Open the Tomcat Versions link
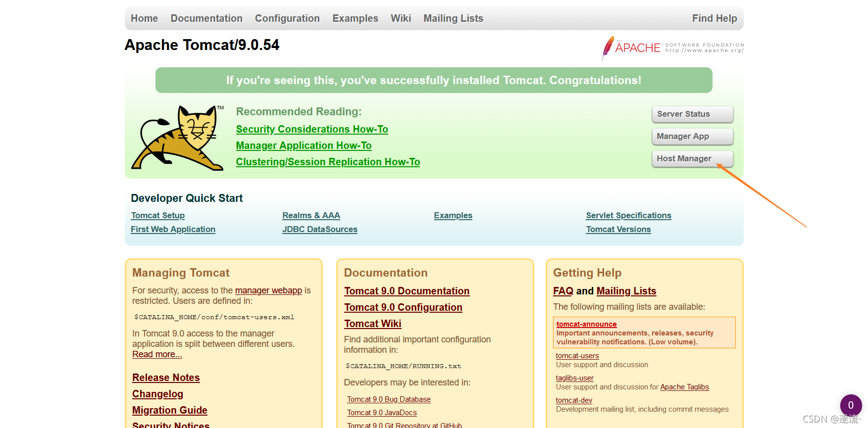 pos(618,230)
